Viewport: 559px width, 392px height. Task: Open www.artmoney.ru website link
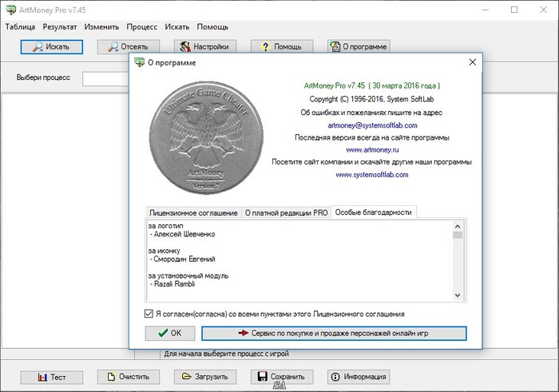(371, 149)
